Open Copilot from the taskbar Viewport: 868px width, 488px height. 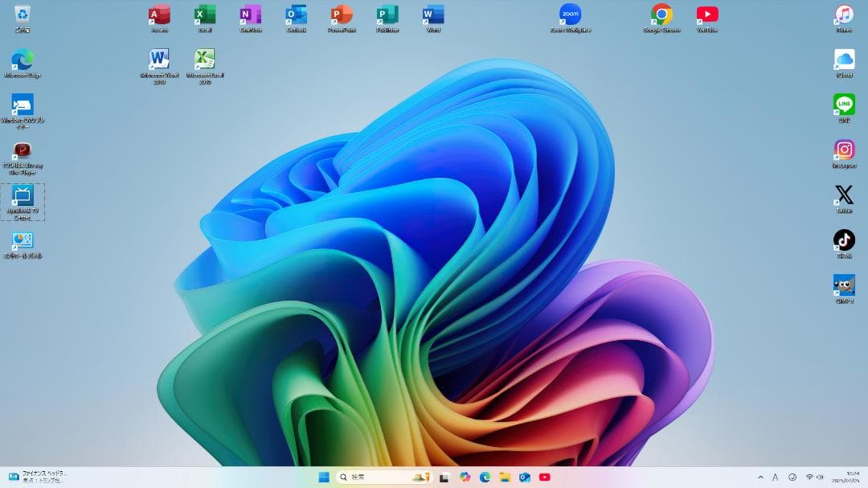point(465,477)
